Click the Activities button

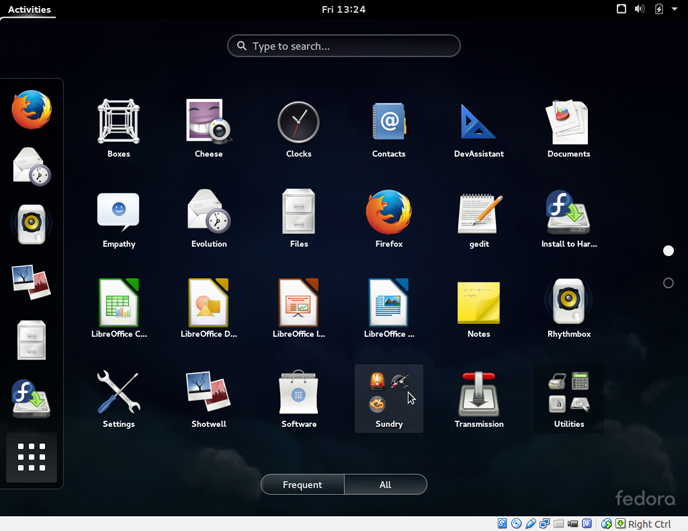point(29,9)
